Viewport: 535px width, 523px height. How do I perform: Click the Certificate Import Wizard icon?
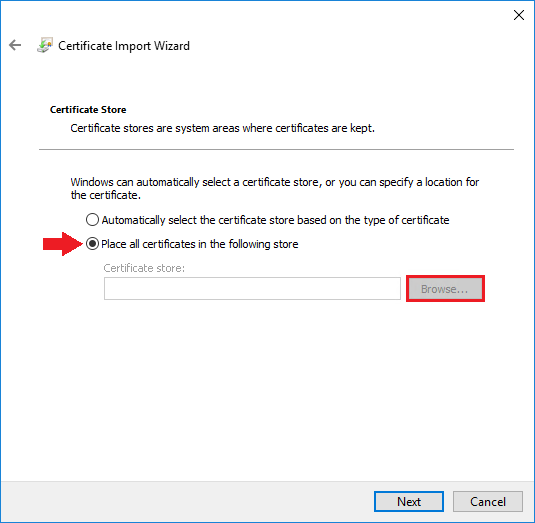click(45, 45)
